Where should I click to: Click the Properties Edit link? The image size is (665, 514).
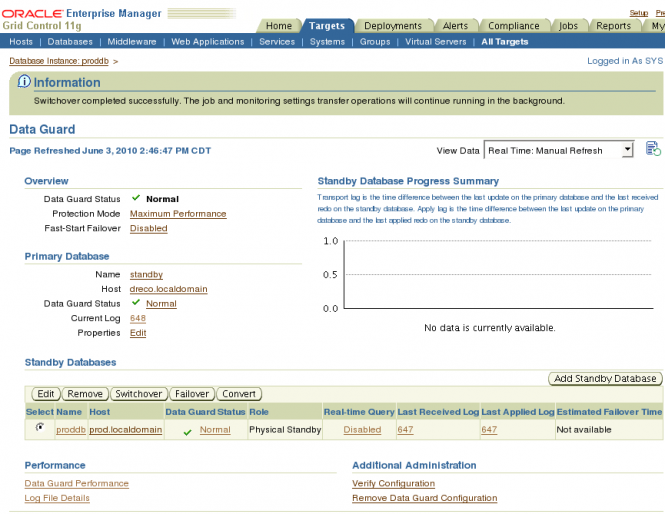pos(138,333)
